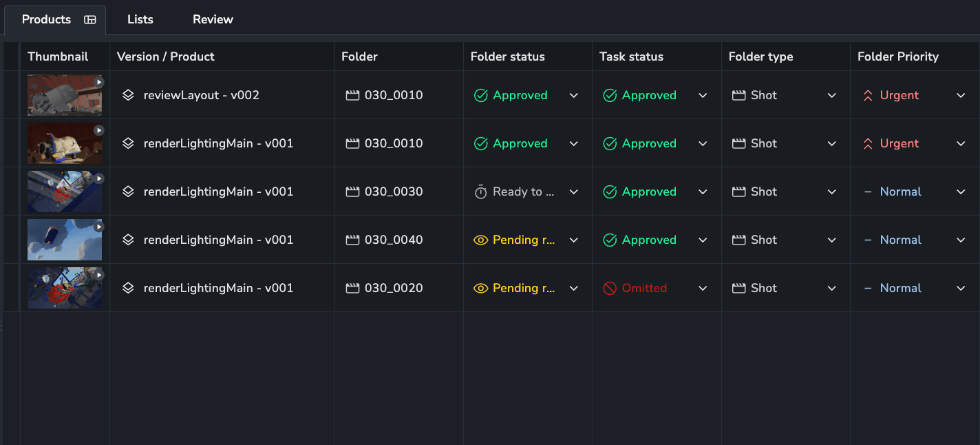
Task: Click the Normal dash icon in 030_0020 row
Action: pos(868,288)
